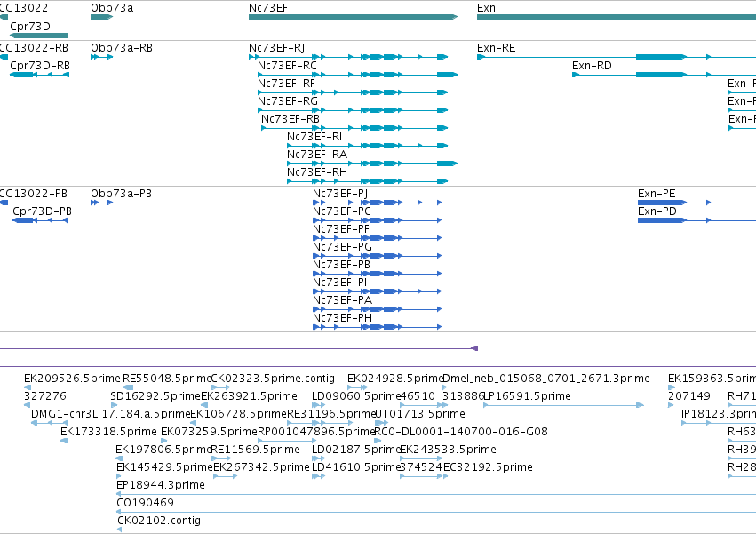Click the Exn-RD transcript label
Screen dimensions: 756x534
(x=592, y=66)
